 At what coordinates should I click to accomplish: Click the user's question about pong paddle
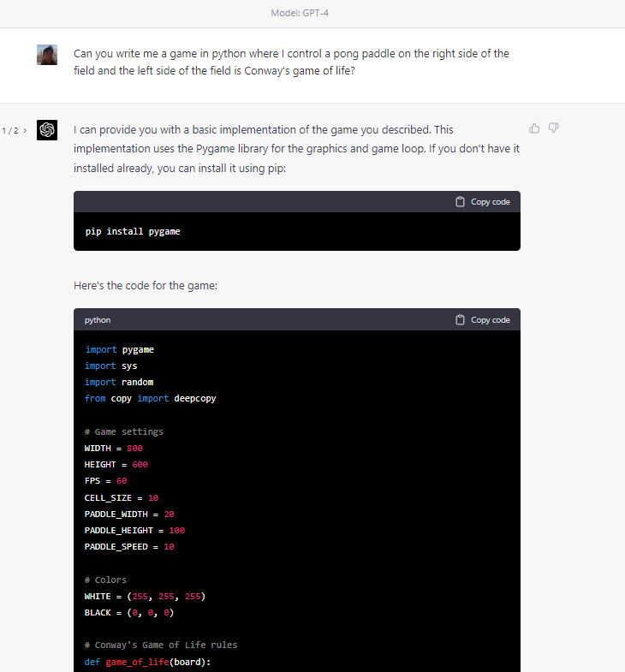tap(291, 62)
